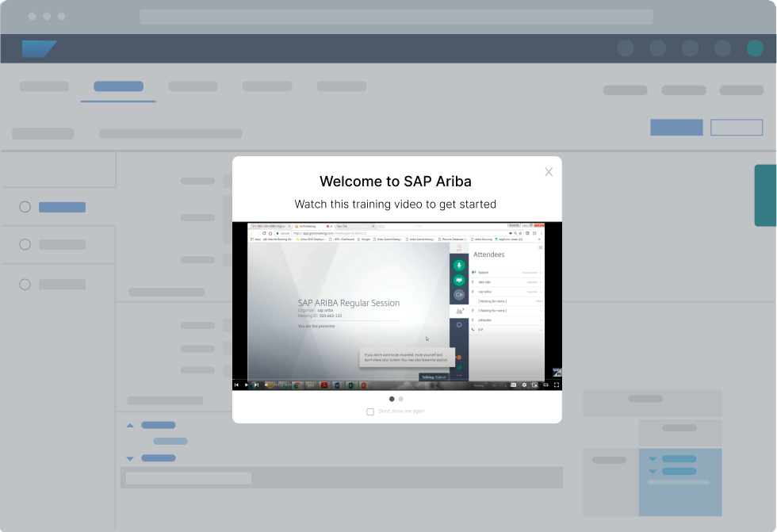777x532 pixels.
Task: Toggle captions in the video player
Action: 514,385
